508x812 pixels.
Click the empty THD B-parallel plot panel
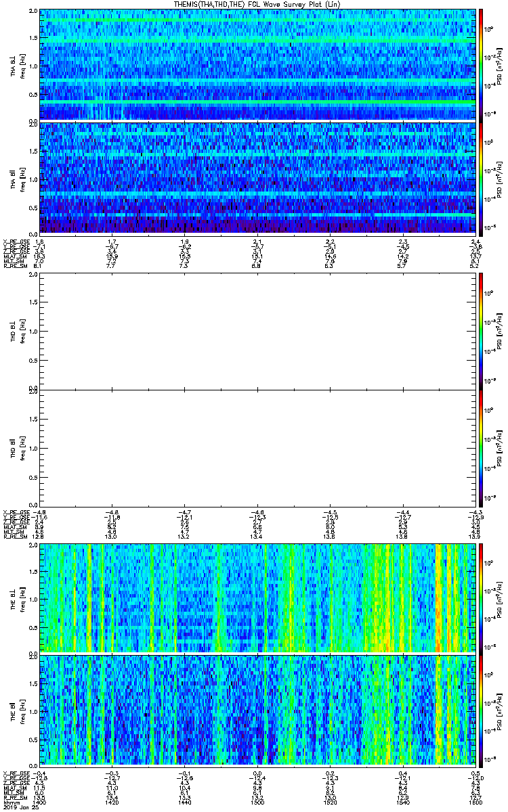tap(257, 448)
